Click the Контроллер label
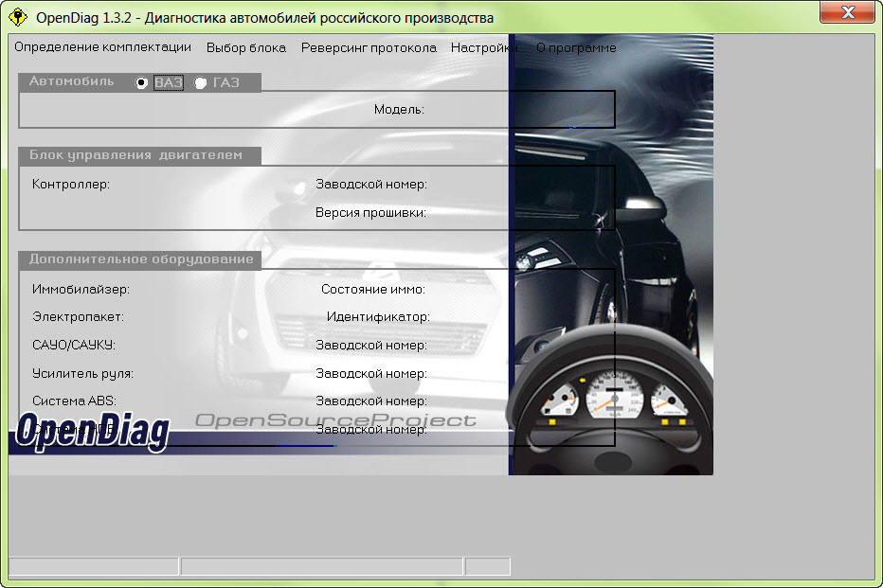Screen dimensions: 883x588 [71, 184]
